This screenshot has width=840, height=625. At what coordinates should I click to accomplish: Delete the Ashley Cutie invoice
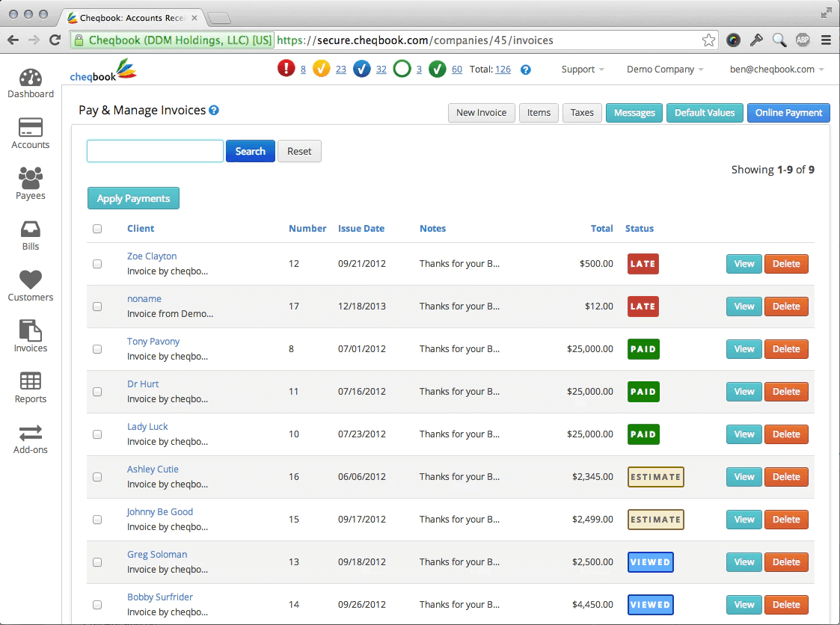[x=786, y=477]
